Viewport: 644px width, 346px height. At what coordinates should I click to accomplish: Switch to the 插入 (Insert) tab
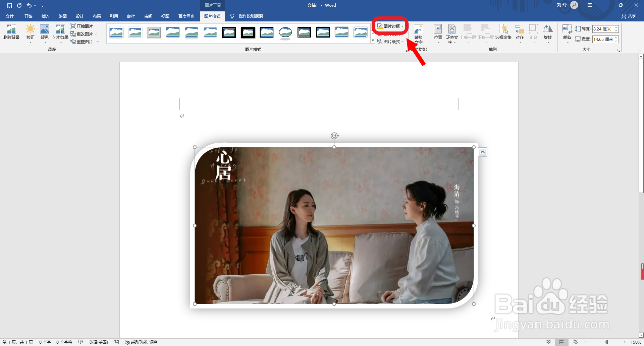pyautogui.click(x=45, y=16)
